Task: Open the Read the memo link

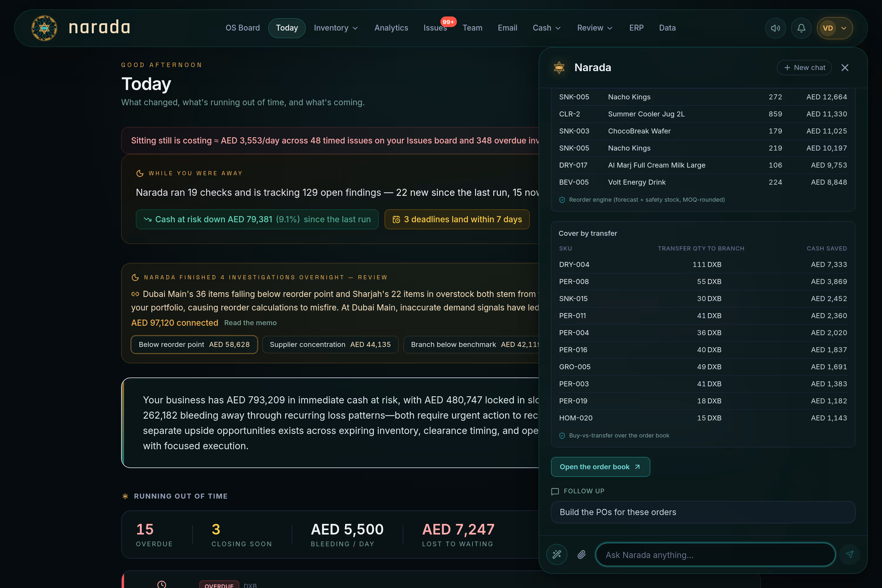Action: (x=250, y=323)
